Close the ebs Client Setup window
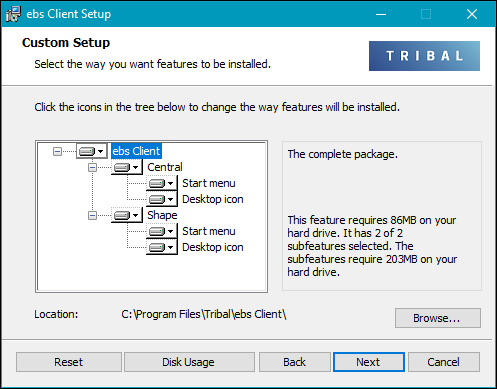Viewport: 497px width, 389px height. click(x=472, y=14)
